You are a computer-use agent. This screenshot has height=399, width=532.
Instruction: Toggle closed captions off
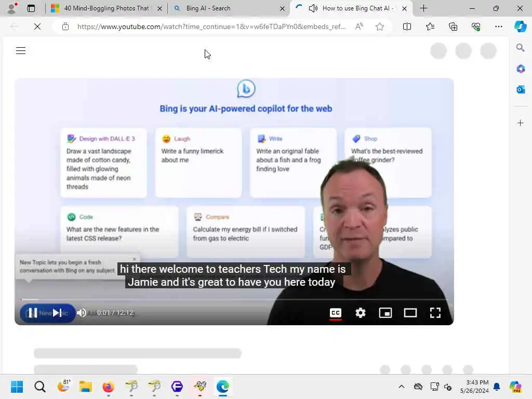(336, 313)
